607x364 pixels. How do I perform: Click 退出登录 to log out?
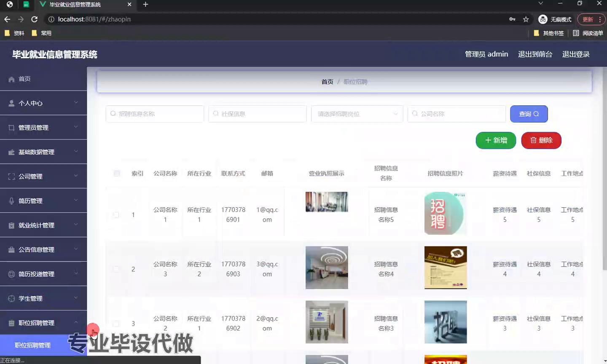tap(576, 54)
